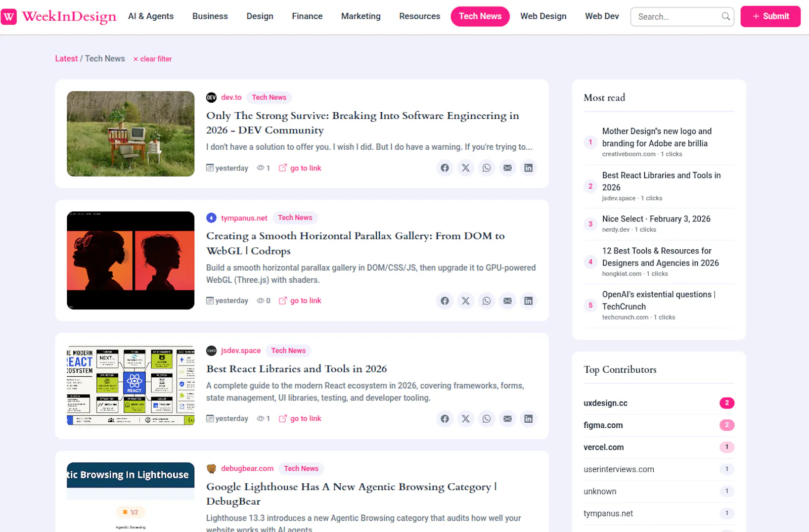Click the debugbear.com source link
The height and width of the screenshot is (532, 809).
247,469
